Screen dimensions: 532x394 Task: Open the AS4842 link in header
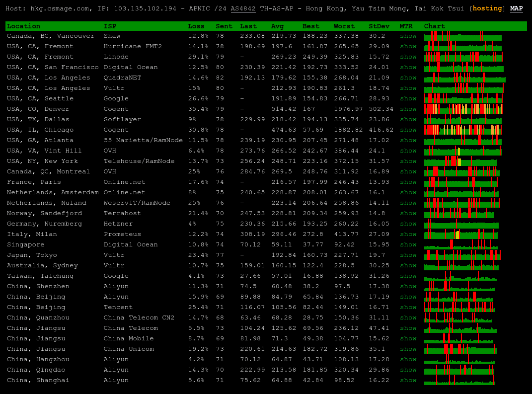tap(243, 8)
